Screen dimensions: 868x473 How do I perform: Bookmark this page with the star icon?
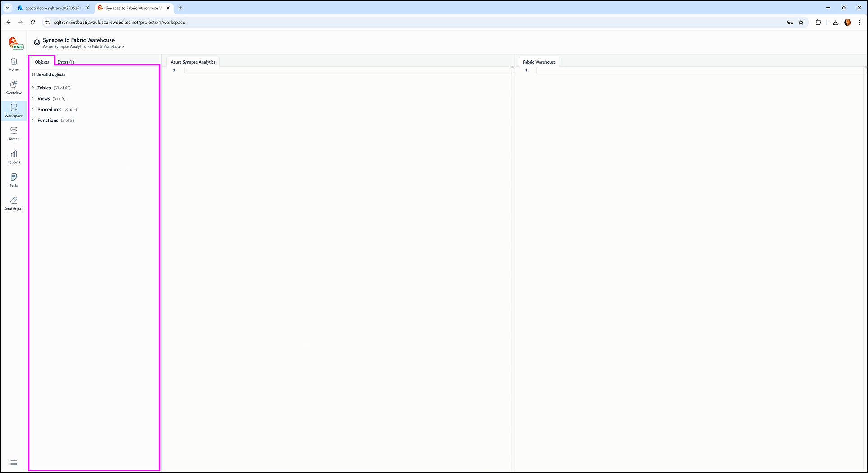801,22
